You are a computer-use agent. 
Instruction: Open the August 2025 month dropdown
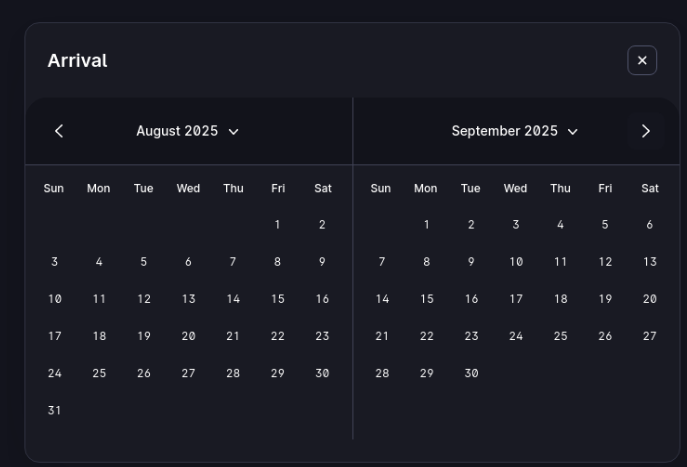click(188, 131)
